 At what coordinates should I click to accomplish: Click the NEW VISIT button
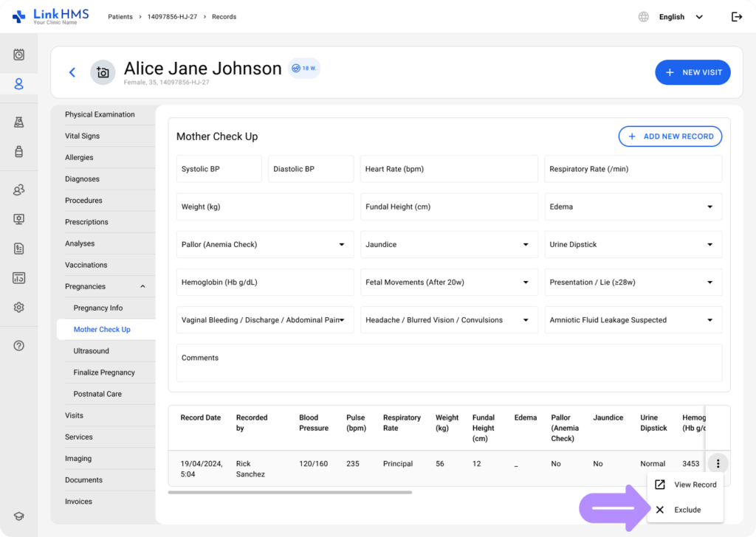(x=693, y=72)
